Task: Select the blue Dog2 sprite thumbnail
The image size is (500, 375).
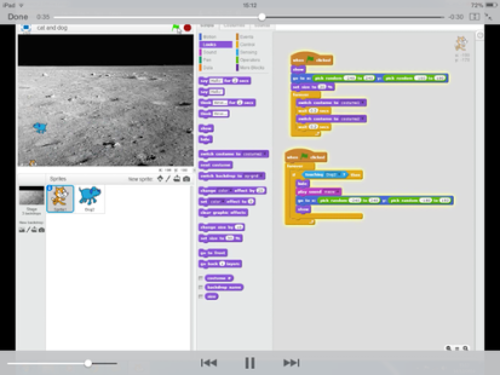Action: click(90, 199)
